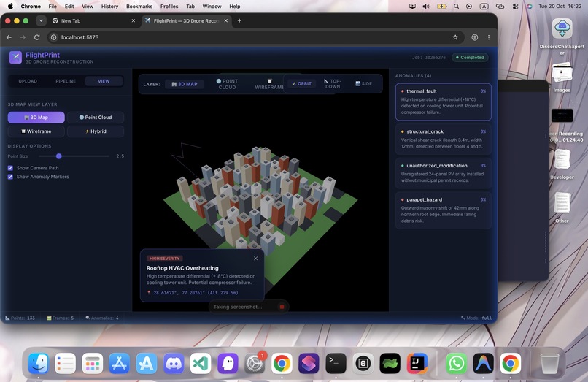Viewport: 588px width, 382px height.
Task: Open the History menu
Action: 109,7
